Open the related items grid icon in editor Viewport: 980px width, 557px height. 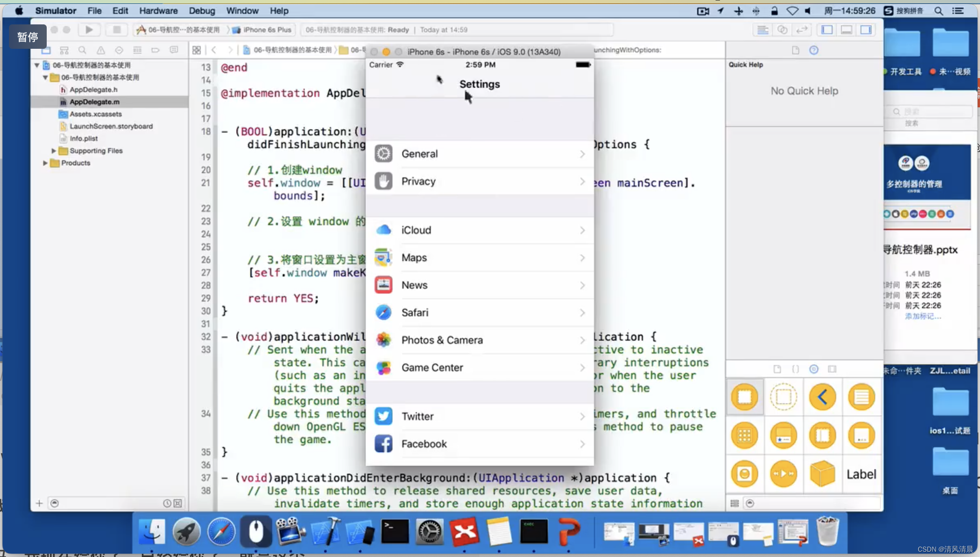point(197,50)
